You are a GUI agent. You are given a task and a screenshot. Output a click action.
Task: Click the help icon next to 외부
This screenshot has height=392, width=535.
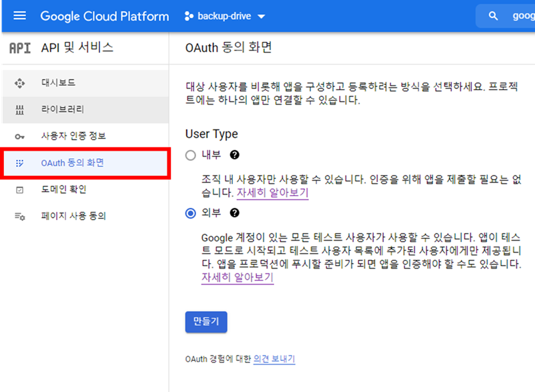point(234,213)
